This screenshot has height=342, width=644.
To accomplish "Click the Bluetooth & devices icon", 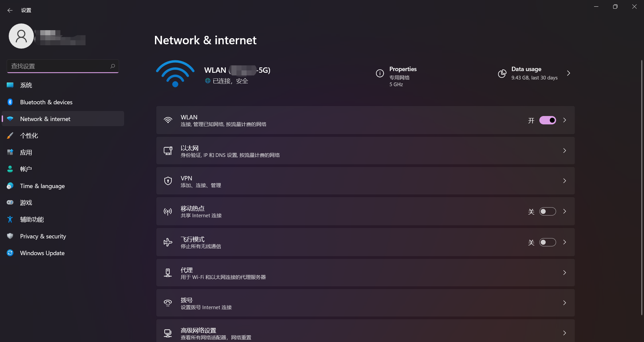I will [x=10, y=102].
